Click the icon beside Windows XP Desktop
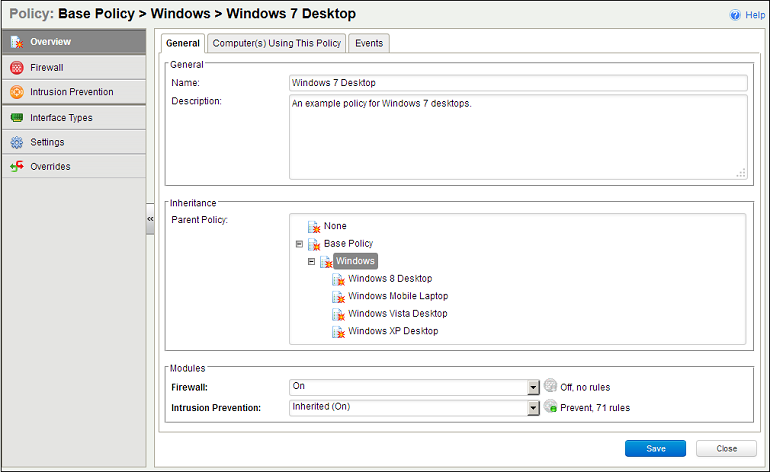 (x=338, y=332)
